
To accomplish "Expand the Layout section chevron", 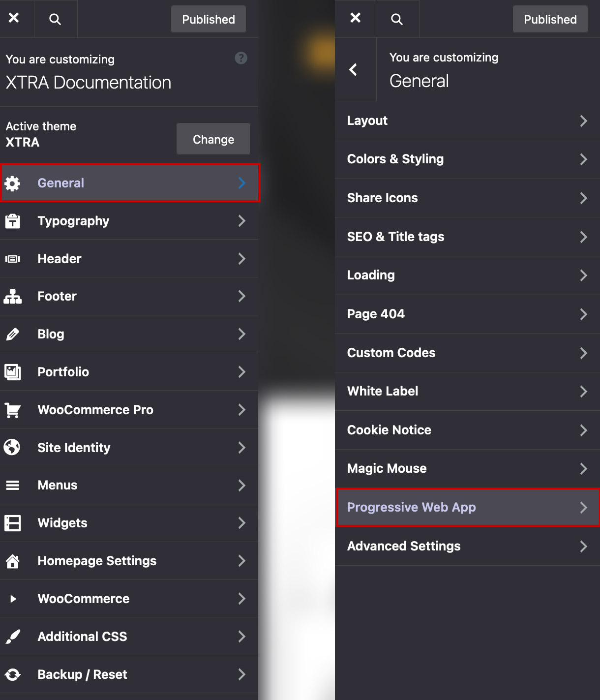I will coord(583,121).
